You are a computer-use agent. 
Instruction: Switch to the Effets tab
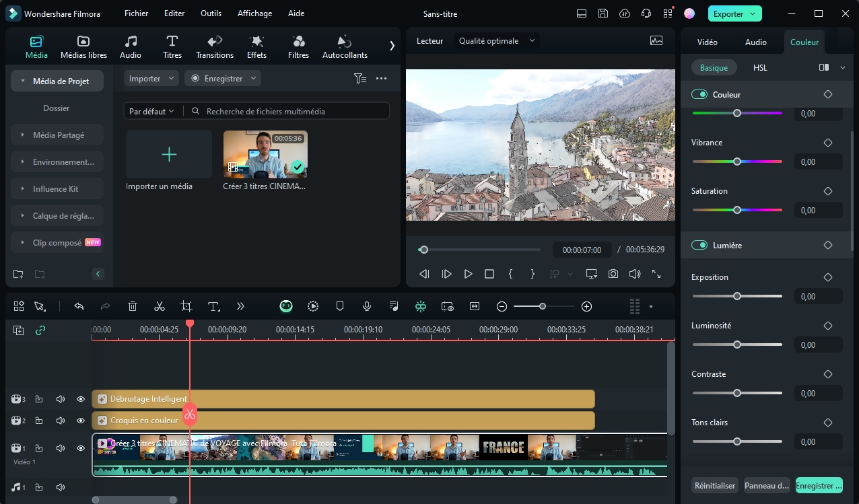click(x=256, y=46)
